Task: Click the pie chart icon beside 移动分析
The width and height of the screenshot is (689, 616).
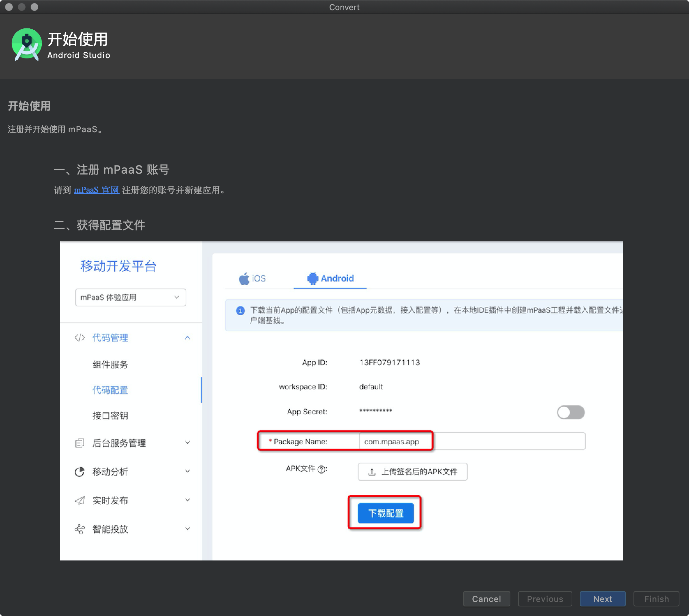Action: [x=79, y=472]
